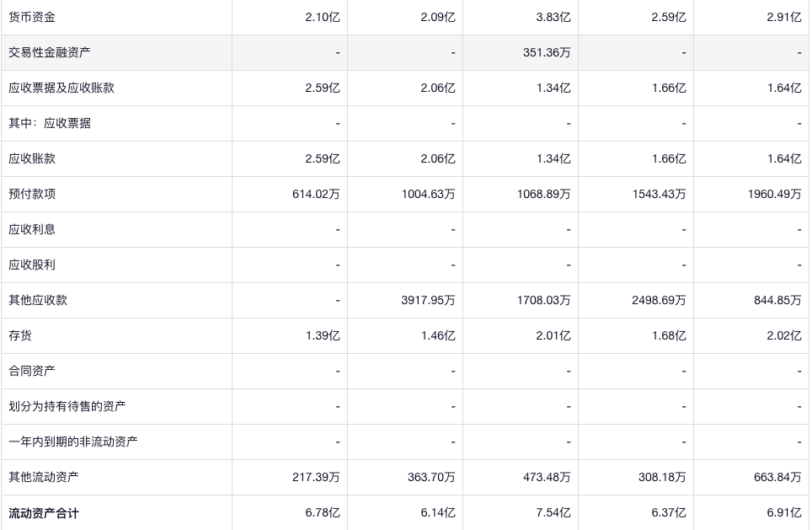
Task: Select the 1960.49万 prepayments cell
Action: (774, 194)
